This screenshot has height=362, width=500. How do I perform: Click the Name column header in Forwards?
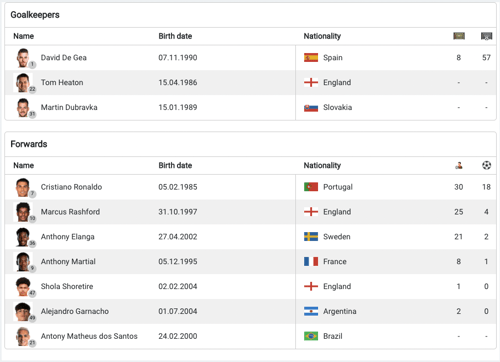click(24, 165)
